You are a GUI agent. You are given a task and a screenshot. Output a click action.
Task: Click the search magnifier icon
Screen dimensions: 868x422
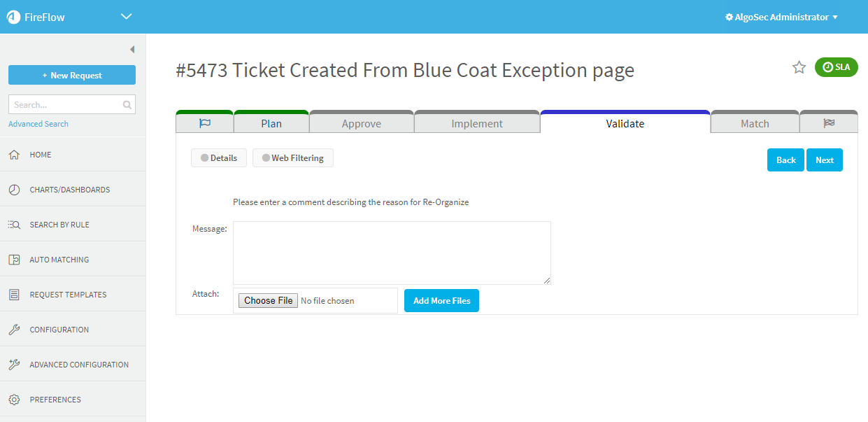click(x=127, y=105)
